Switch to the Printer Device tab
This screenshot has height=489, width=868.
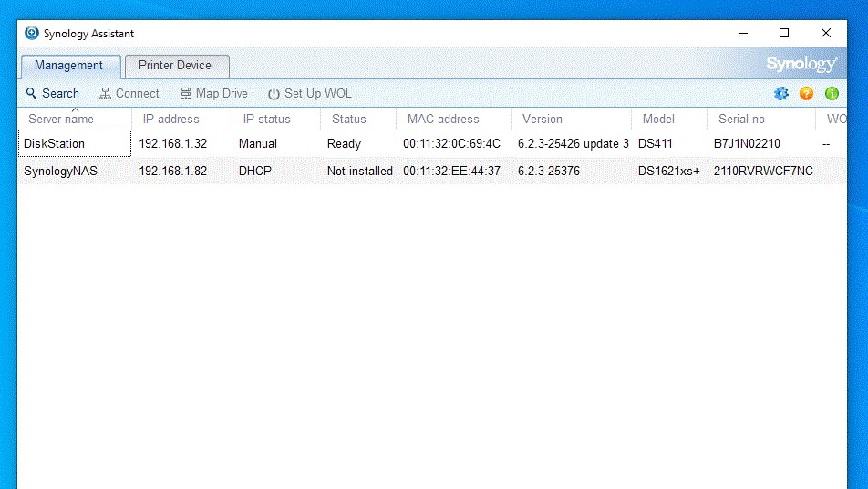coord(177,66)
